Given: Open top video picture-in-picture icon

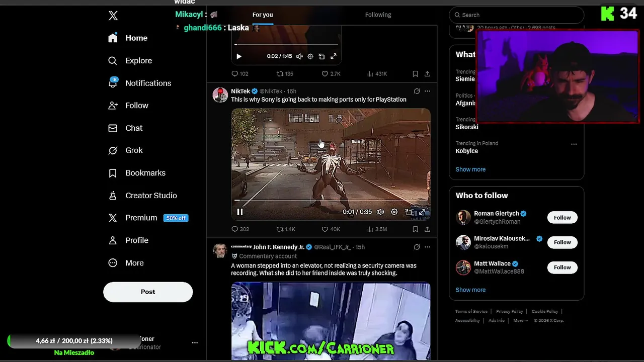Looking at the screenshot, I should (321, 56).
